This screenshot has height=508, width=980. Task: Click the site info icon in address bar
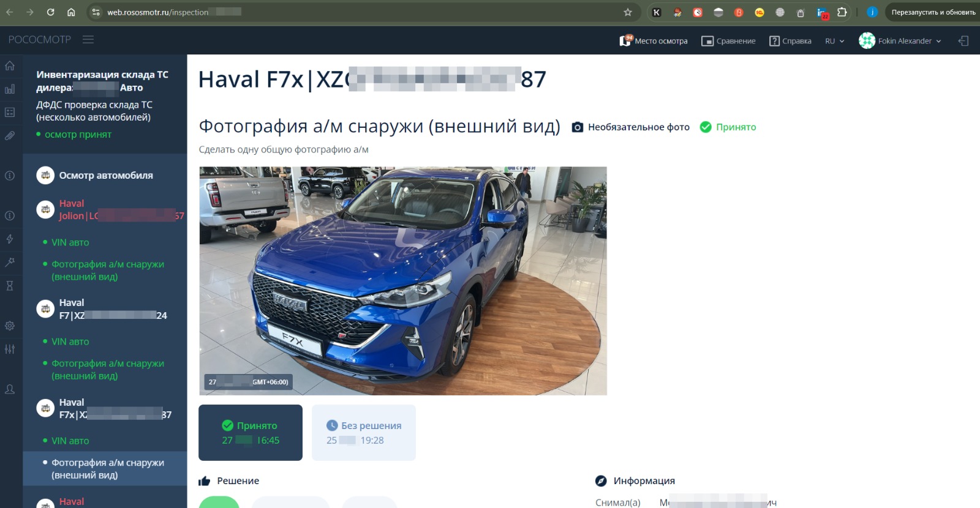click(96, 12)
